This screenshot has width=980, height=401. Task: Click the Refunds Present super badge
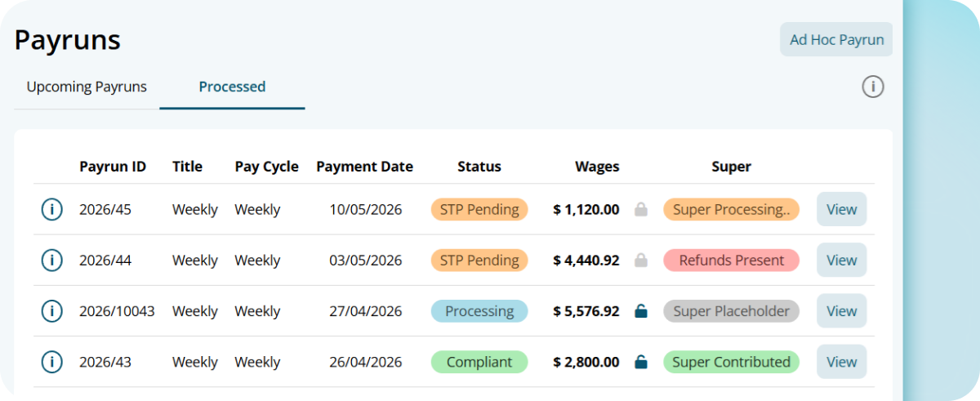coord(731,261)
